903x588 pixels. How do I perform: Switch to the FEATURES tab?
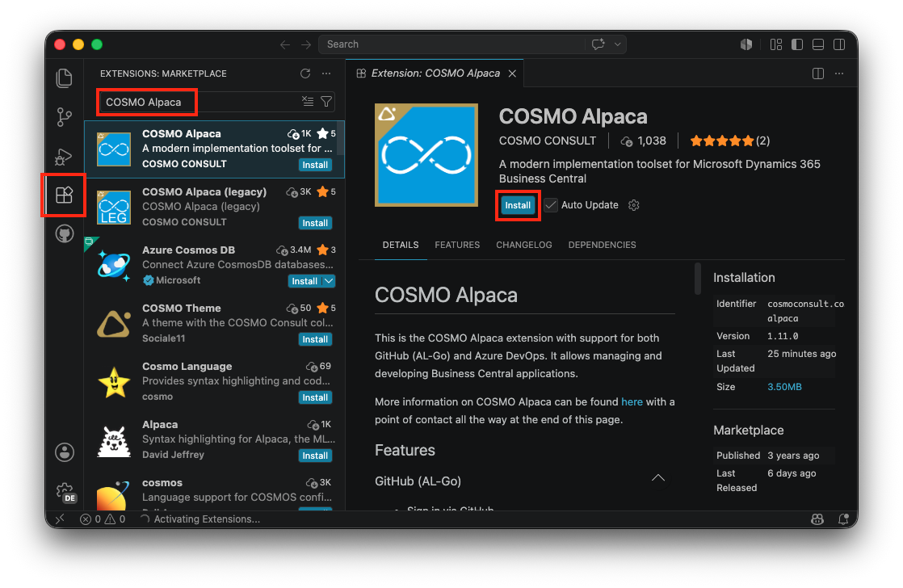point(457,245)
